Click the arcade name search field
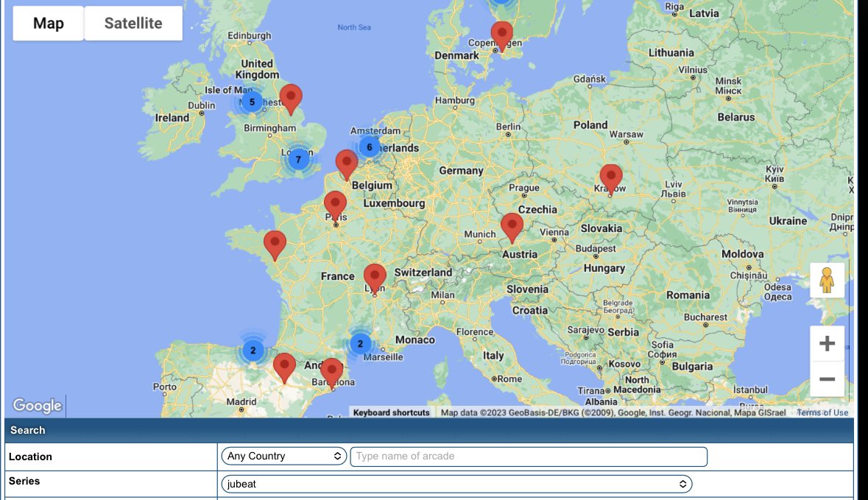 528,457
